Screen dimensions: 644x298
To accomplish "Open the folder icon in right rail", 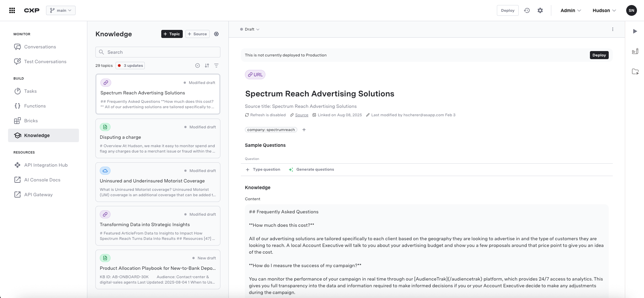I will (635, 72).
